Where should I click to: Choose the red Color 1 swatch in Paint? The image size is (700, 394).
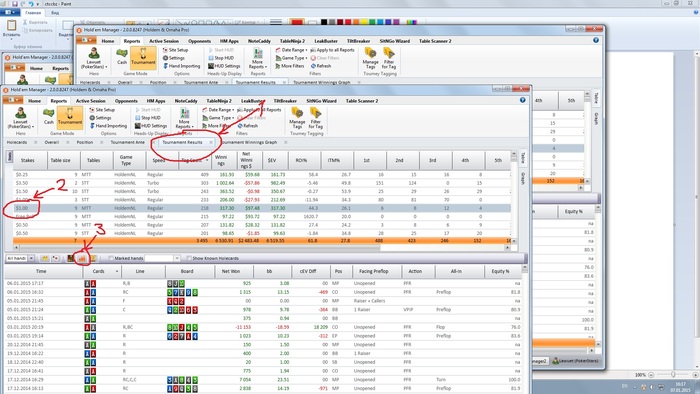tap(296, 22)
